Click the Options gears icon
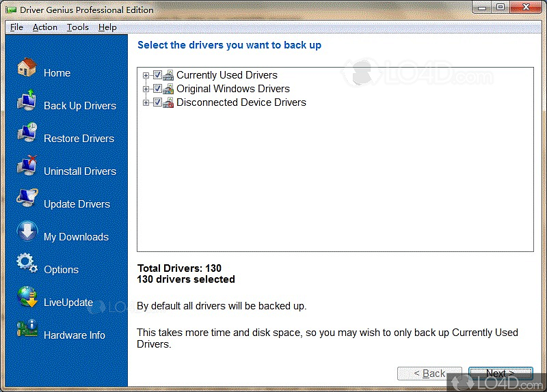The width and height of the screenshot is (547, 392). coord(27,263)
